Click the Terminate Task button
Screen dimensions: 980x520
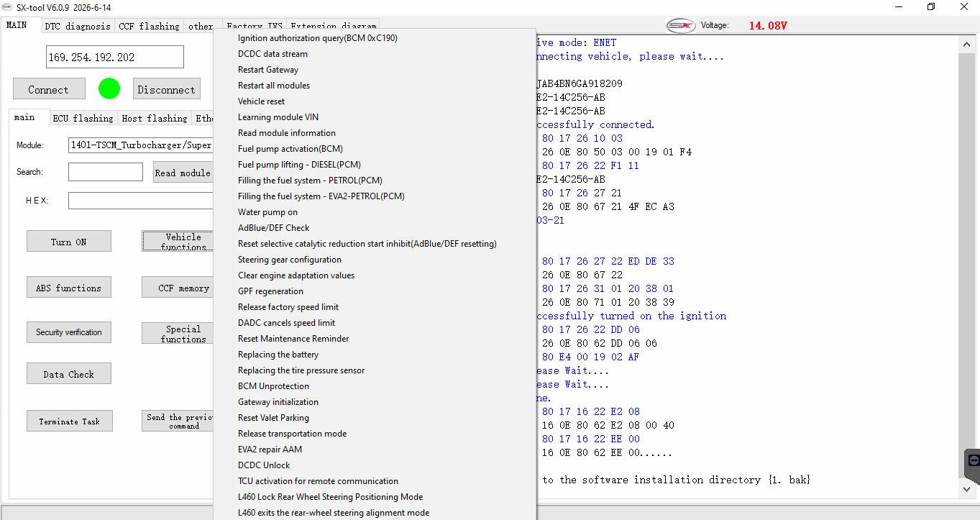click(70, 421)
